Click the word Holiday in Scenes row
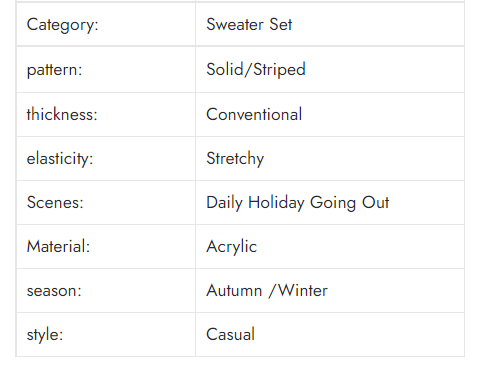 click(276, 203)
